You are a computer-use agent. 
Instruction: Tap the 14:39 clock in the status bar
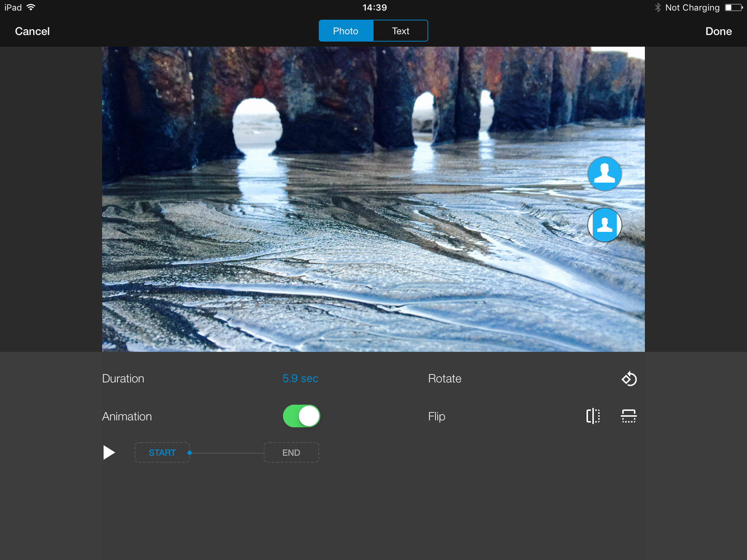click(375, 8)
